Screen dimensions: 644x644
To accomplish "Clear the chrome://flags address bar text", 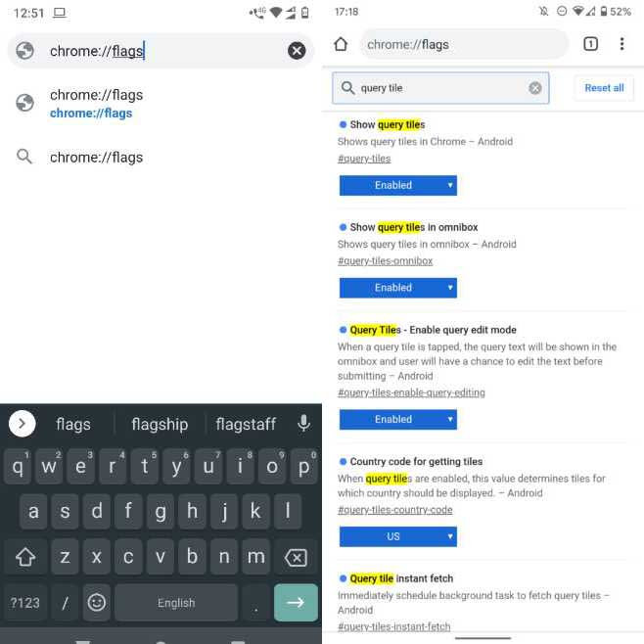I will pos(297,51).
